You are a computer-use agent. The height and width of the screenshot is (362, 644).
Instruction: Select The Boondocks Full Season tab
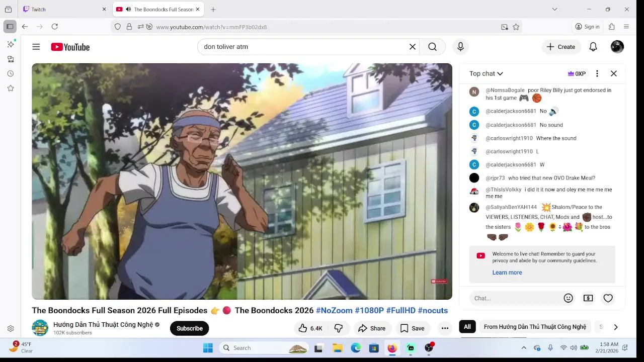coord(157,10)
